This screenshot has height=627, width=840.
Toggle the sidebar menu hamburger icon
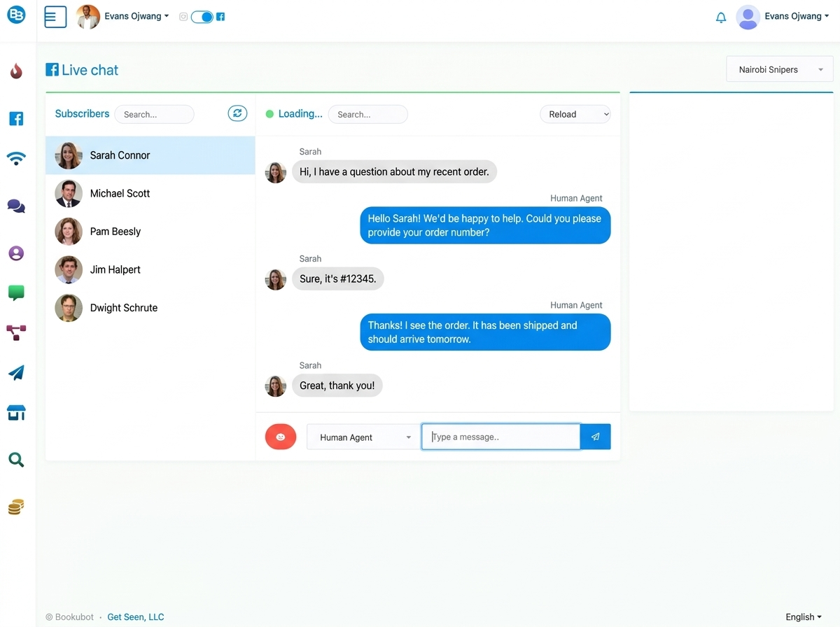(x=55, y=16)
